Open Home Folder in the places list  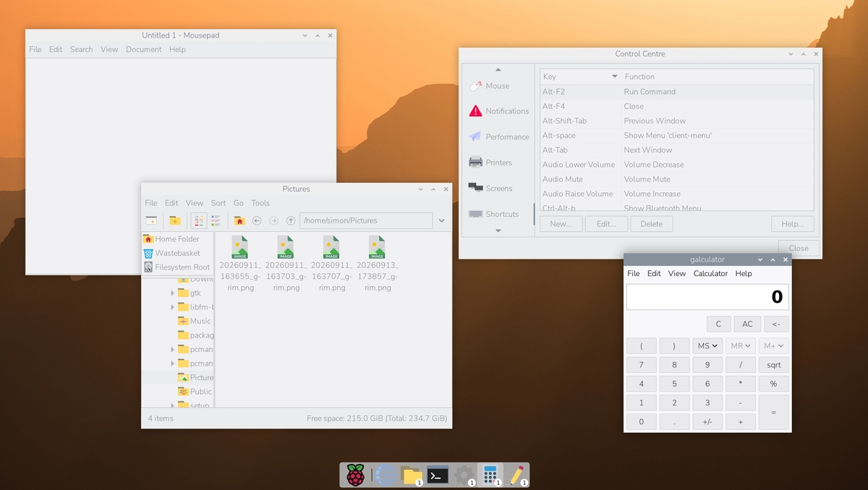177,238
